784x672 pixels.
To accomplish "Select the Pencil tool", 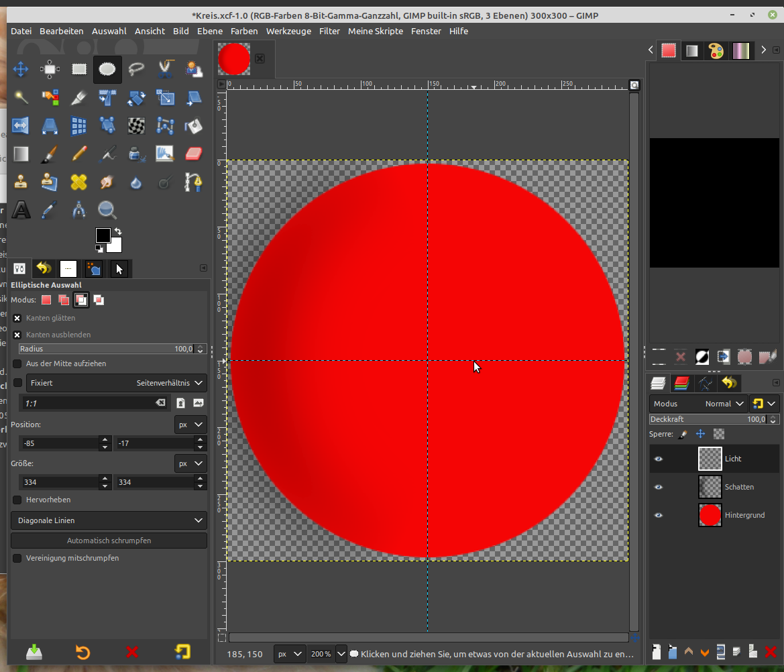I will [x=79, y=154].
